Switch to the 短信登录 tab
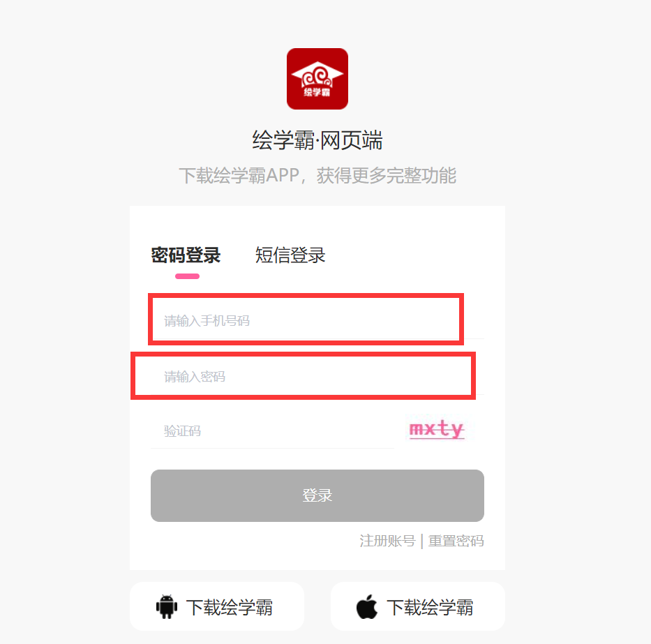Viewport: 651px width, 644px height. pyautogui.click(x=290, y=255)
